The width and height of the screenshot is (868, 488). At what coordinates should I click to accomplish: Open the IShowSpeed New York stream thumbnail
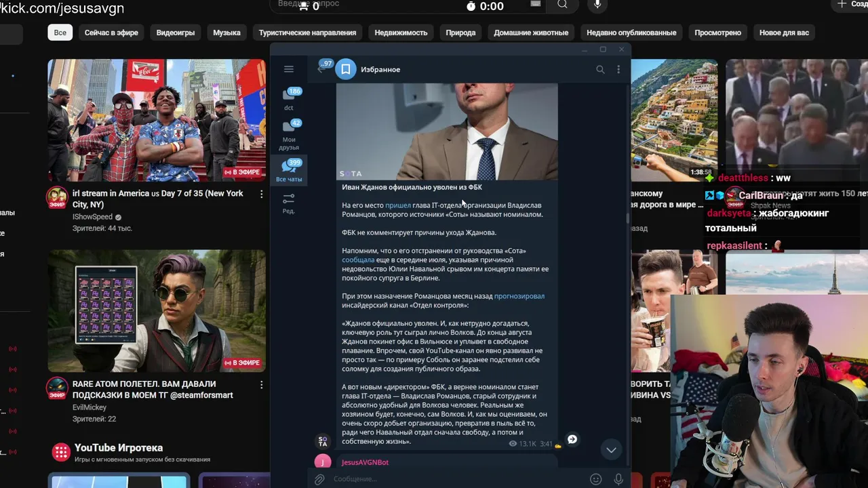click(157, 120)
